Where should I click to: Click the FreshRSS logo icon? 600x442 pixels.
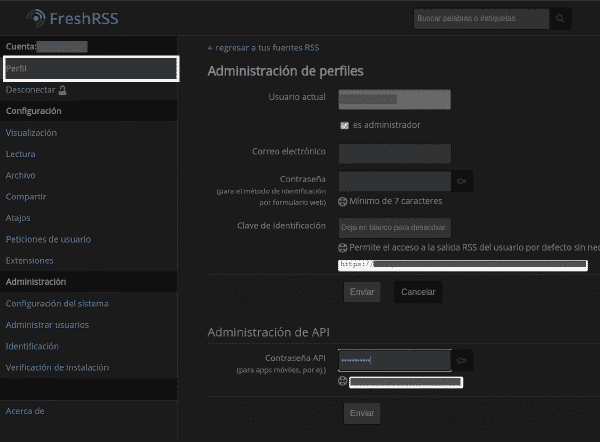tap(36, 18)
